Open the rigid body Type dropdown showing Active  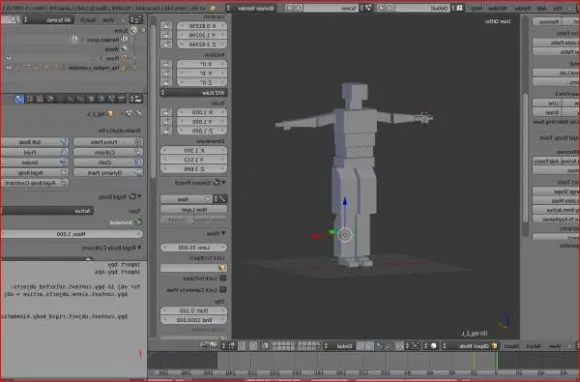(47, 211)
